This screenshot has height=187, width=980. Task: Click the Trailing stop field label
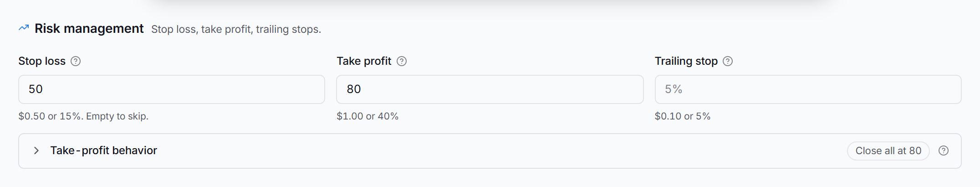click(686, 61)
